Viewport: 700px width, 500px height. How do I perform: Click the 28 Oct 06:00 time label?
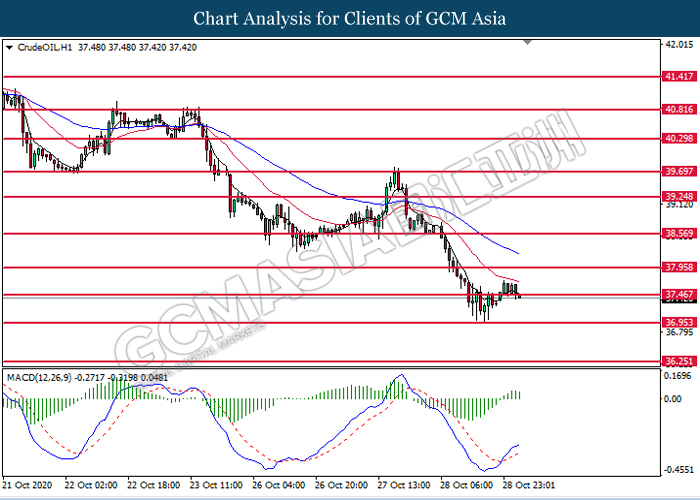(x=467, y=485)
